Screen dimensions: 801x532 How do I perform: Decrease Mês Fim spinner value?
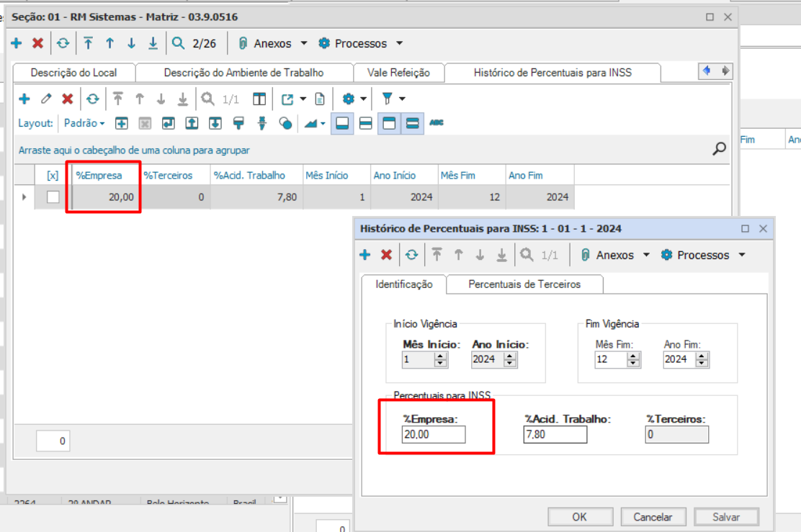(x=633, y=363)
